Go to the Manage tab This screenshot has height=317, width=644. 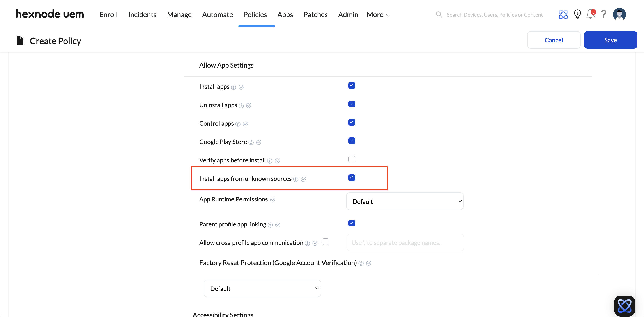[179, 15]
